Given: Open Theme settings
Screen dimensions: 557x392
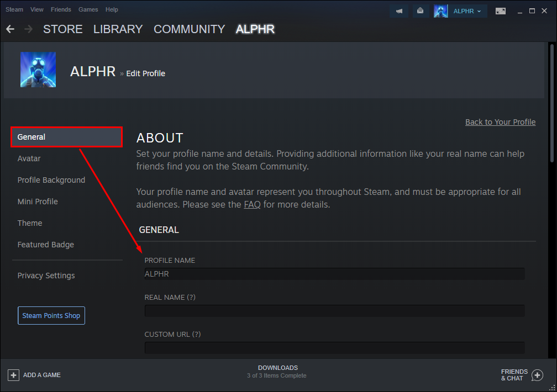Looking at the screenshot, I should 30,223.
